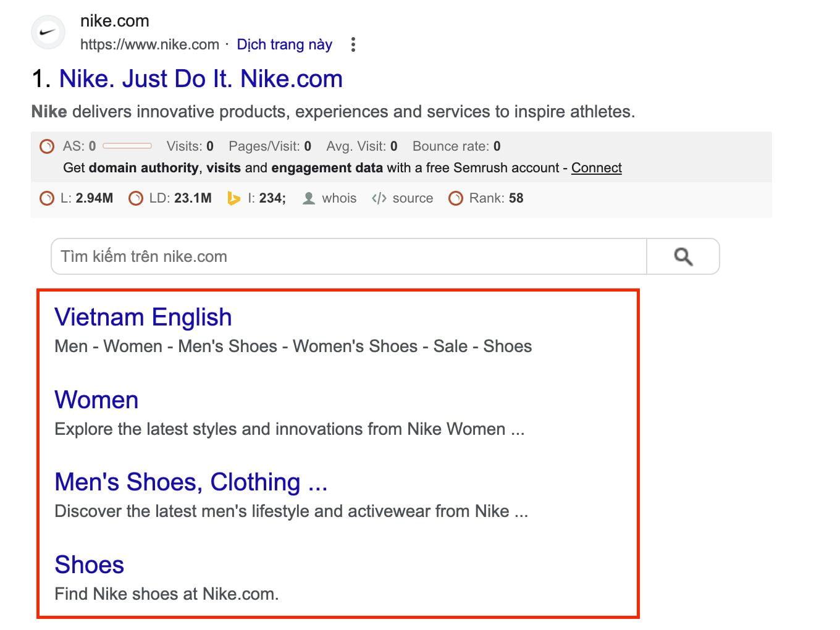
Task: Click the 'Nike delivers innovative products' snippet
Action: coord(334,112)
